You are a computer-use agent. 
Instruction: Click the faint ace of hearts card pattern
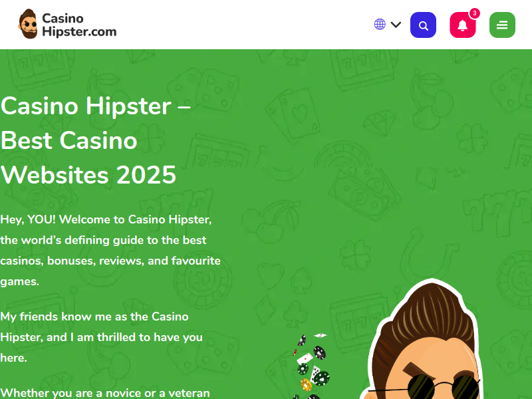pyautogui.click(x=293, y=115)
